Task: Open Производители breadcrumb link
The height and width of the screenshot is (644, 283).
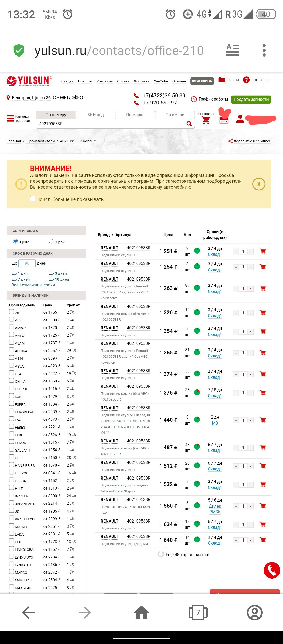Action: click(41, 141)
